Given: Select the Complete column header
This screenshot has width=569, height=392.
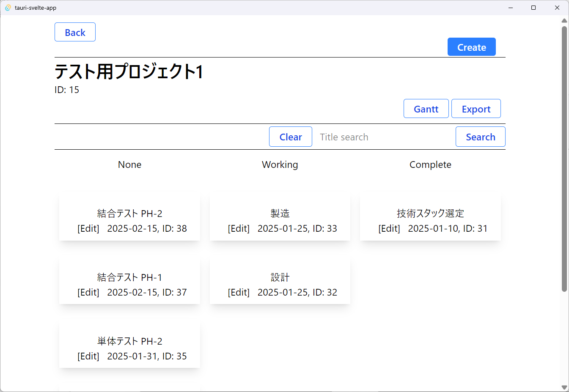Looking at the screenshot, I should click(x=430, y=164).
